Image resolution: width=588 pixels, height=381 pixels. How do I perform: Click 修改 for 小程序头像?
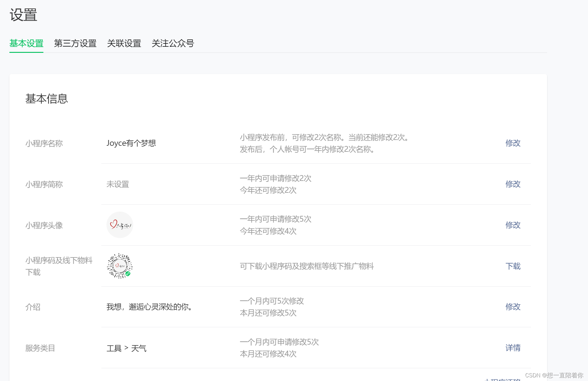[513, 225]
